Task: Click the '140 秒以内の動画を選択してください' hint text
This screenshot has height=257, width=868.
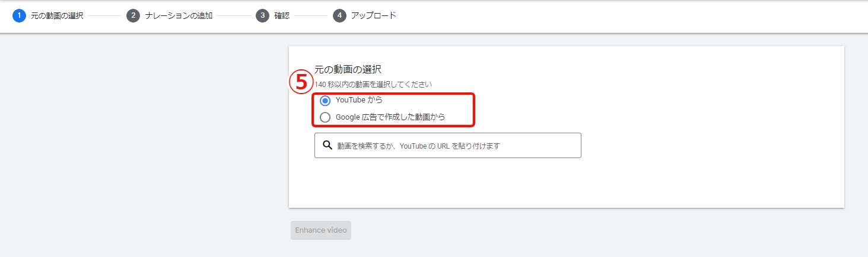Action: click(x=373, y=85)
